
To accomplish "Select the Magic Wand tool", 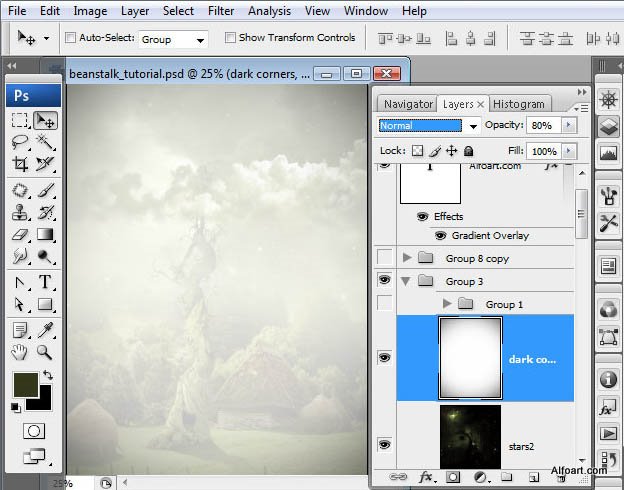I will (45, 142).
